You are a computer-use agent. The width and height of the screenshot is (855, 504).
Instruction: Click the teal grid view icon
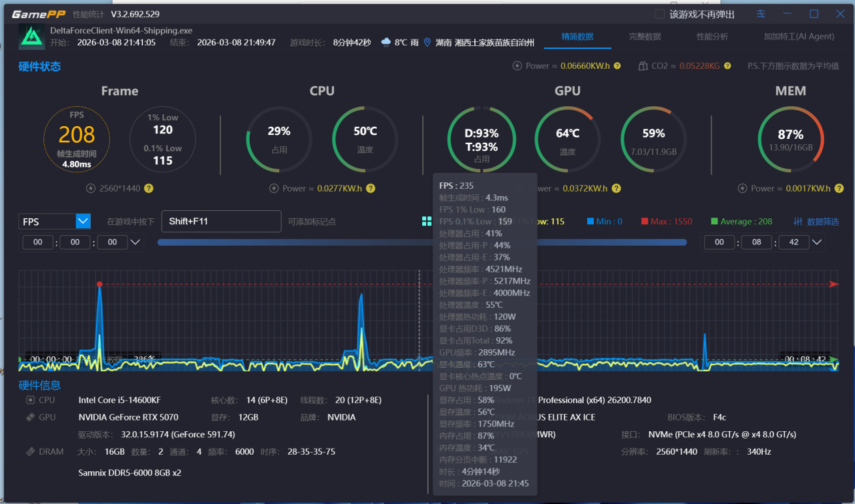tap(427, 221)
